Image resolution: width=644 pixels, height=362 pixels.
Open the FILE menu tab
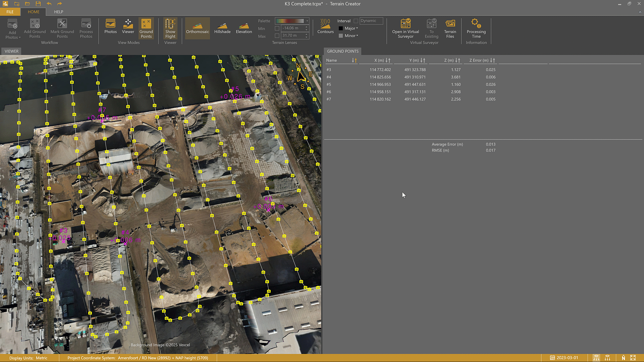tap(10, 12)
